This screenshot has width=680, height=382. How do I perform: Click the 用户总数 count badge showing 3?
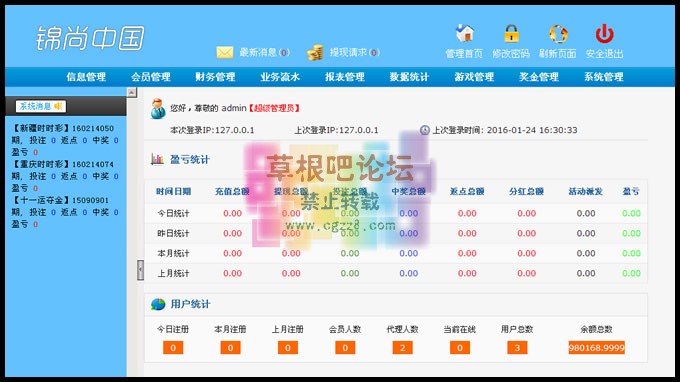[517, 348]
